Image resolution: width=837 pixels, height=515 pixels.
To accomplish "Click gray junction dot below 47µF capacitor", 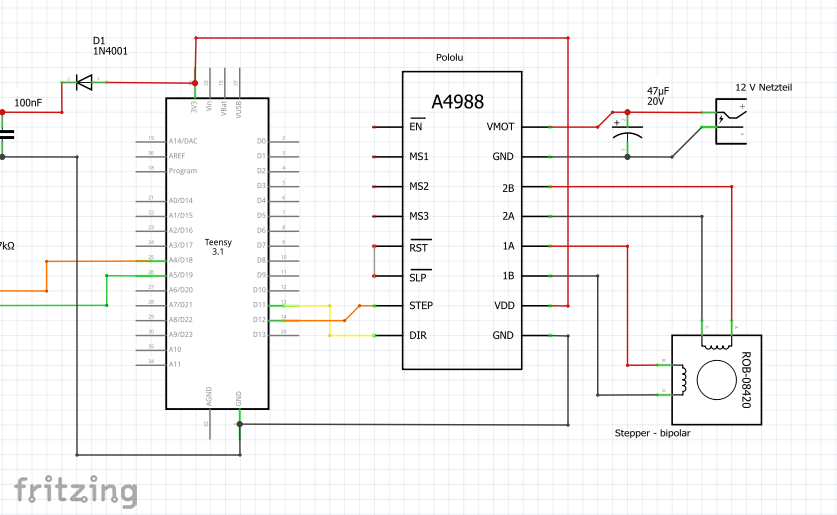I will [628, 157].
